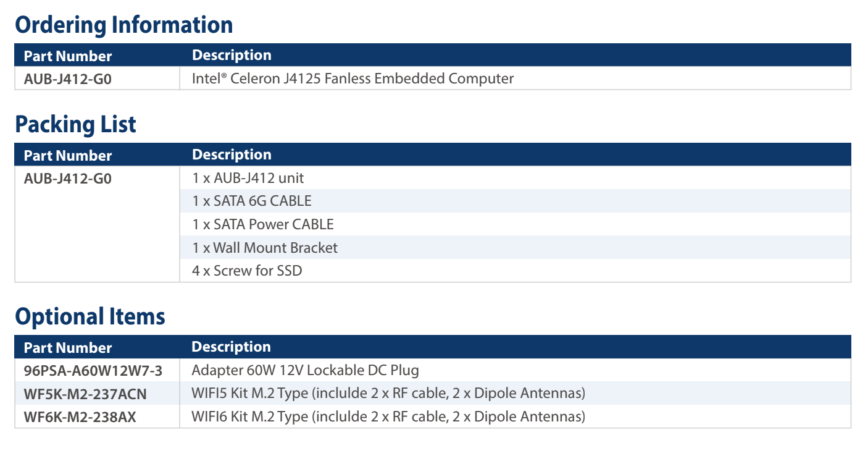
Task: Click the Packing List heading
Action: point(75,124)
